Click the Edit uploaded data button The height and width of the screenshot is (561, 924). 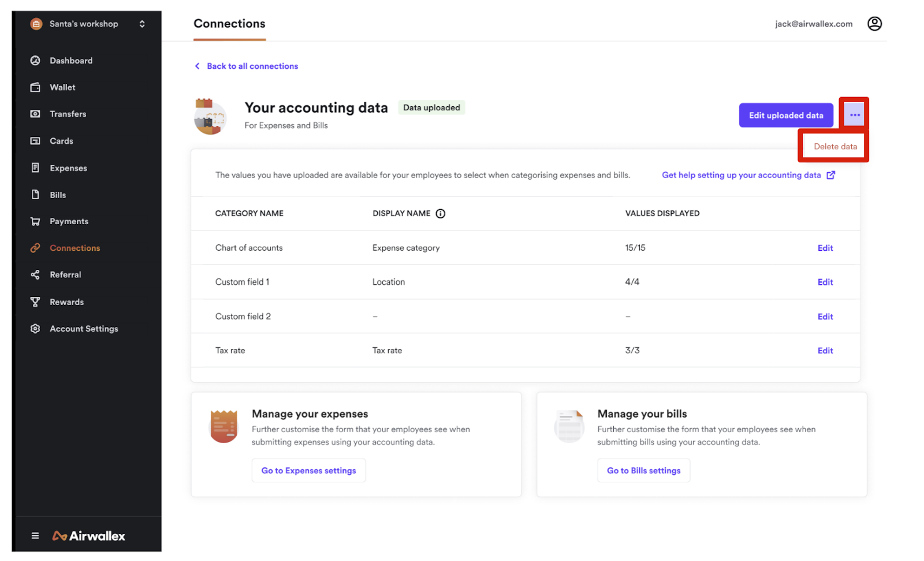tap(785, 116)
